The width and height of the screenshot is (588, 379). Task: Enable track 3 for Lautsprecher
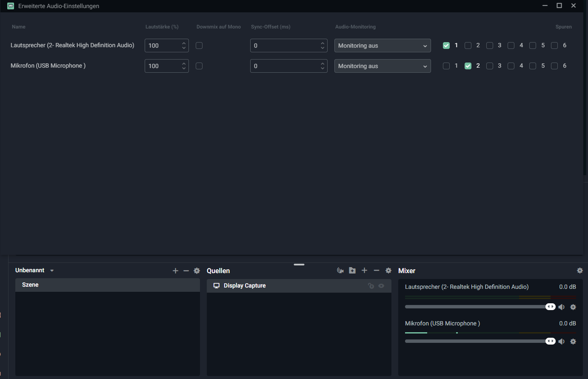tap(490, 46)
